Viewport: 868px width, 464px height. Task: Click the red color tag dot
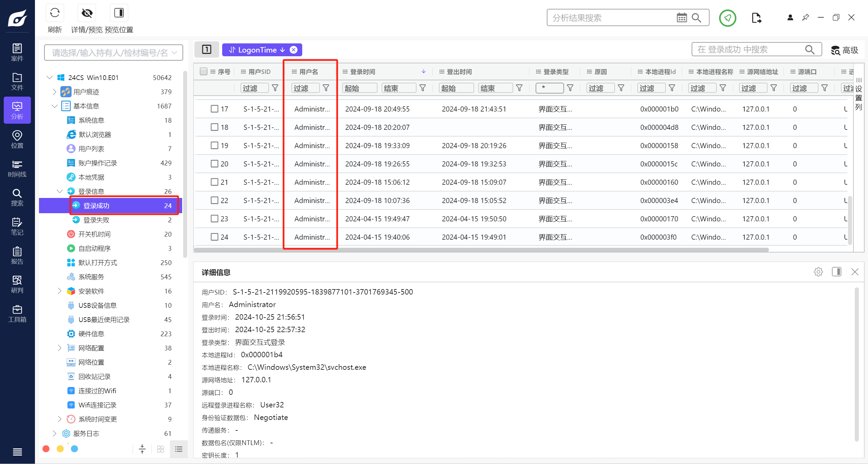(x=46, y=449)
